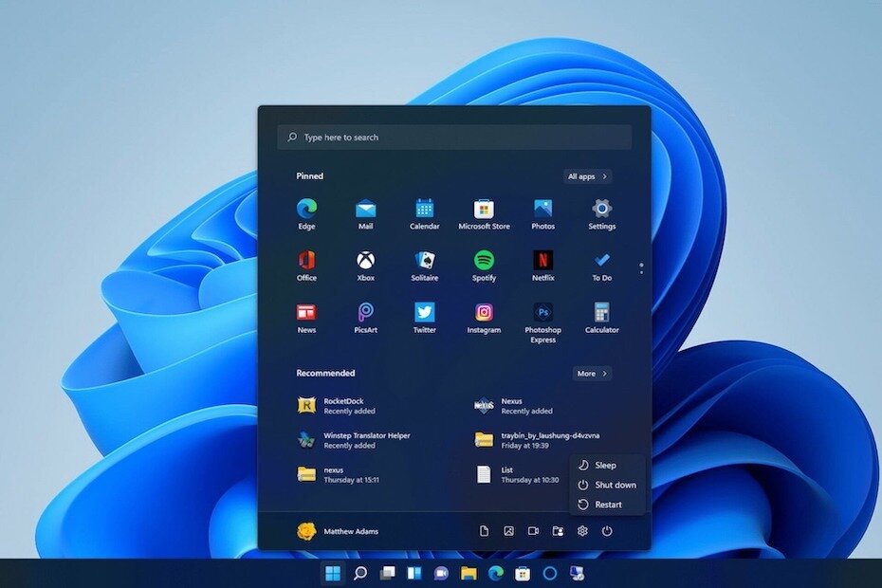Open the Spotify app

tap(484, 265)
